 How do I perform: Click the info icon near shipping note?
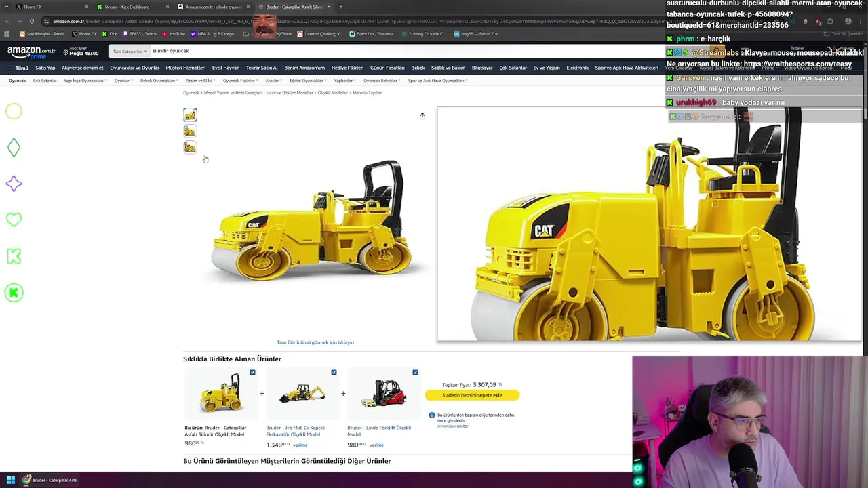431,415
